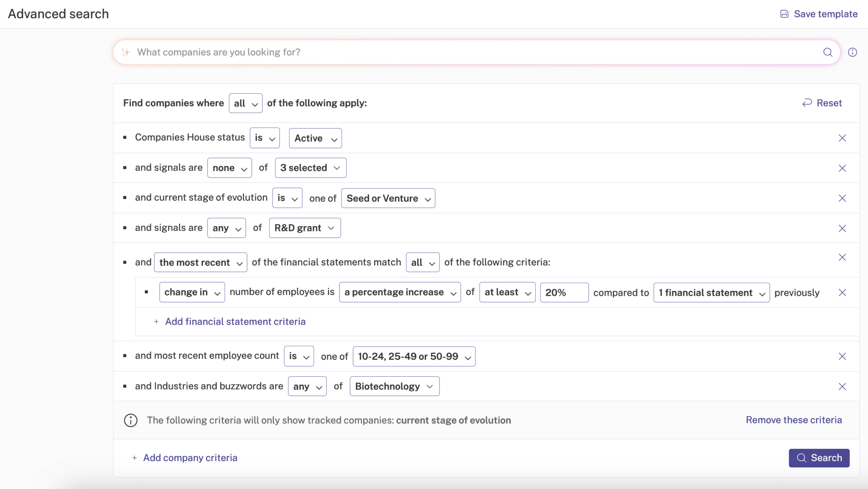The height and width of the screenshot is (489, 868).
Task: Open the 3 selected signals dropdown
Action: [310, 168]
